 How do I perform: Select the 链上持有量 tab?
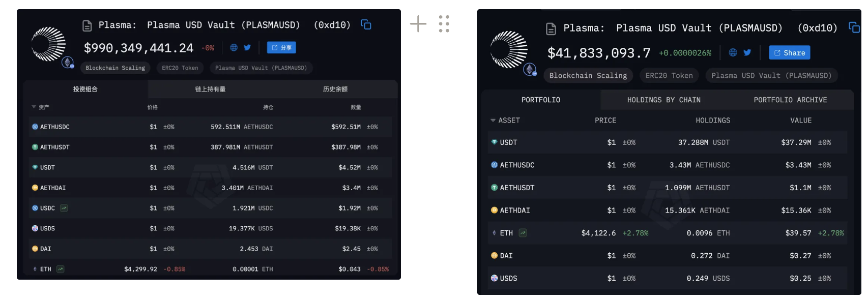[210, 89]
